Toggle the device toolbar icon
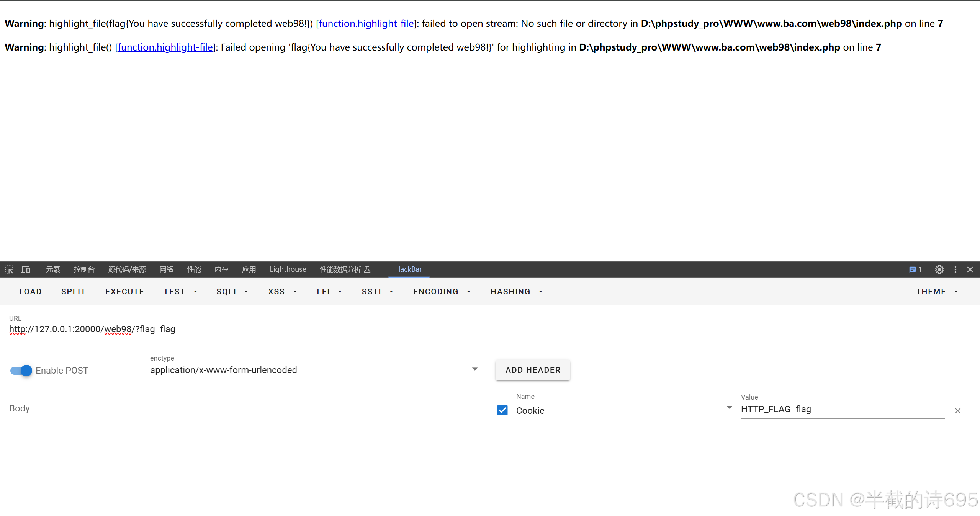This screenshot has width=980, height=516. click(x=25, y=269)
